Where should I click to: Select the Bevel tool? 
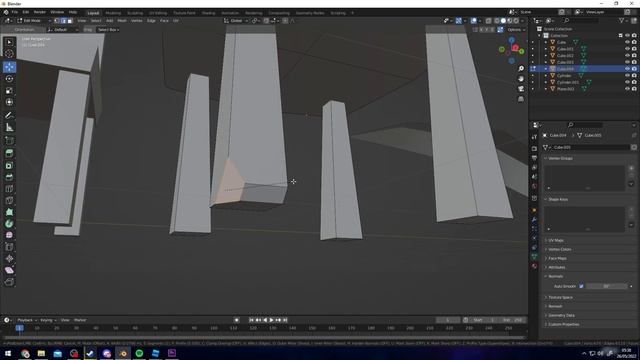pyautogui.click(x=9, y=177)
